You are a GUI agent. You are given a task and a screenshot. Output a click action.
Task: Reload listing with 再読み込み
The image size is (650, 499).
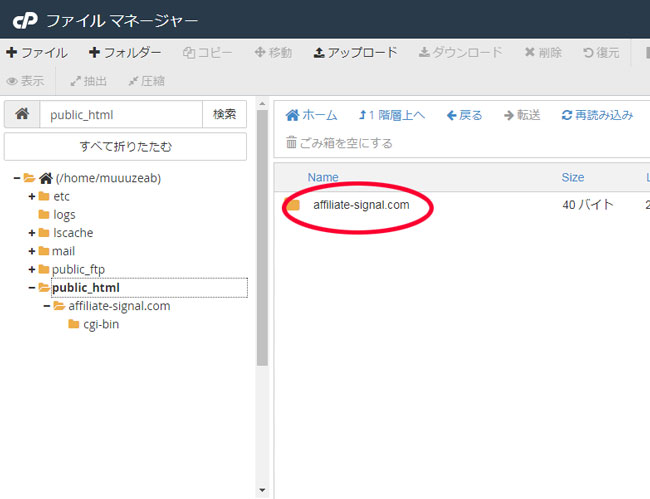coord(597,115)
